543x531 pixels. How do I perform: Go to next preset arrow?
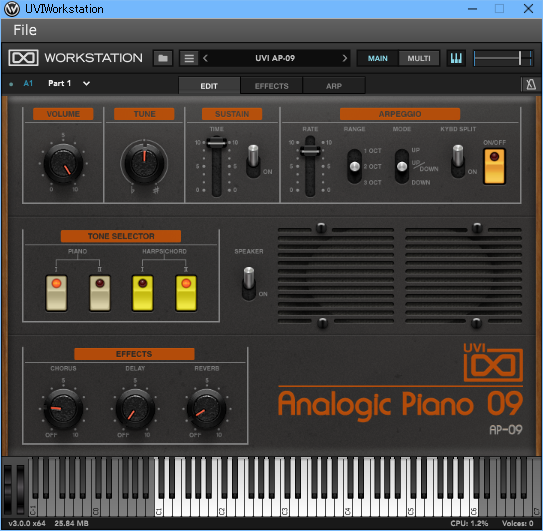(x=345, y=58)
